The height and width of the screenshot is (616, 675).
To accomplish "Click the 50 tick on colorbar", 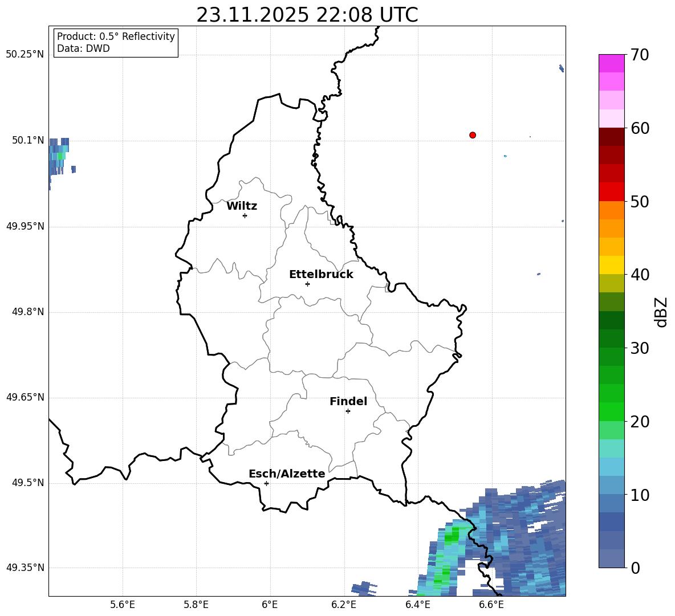I will coord(639,202).
